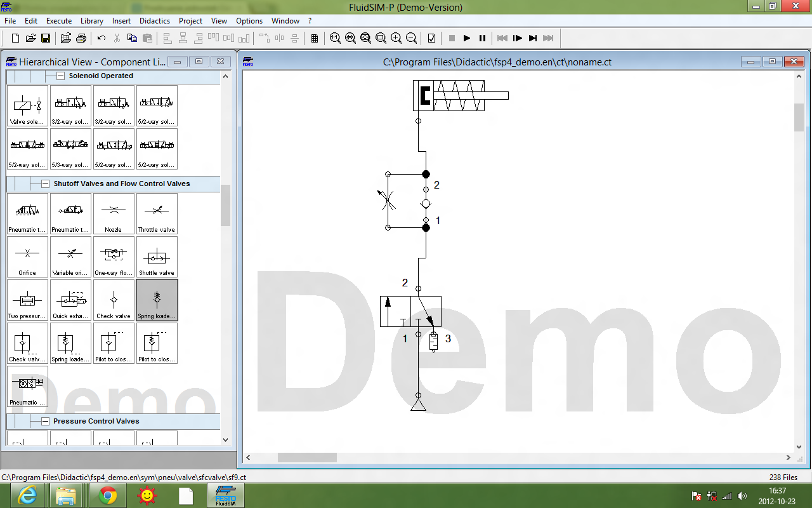812x508 pixels.
Task: Select the Throttle valve component
Action: [x=157, y=214]
